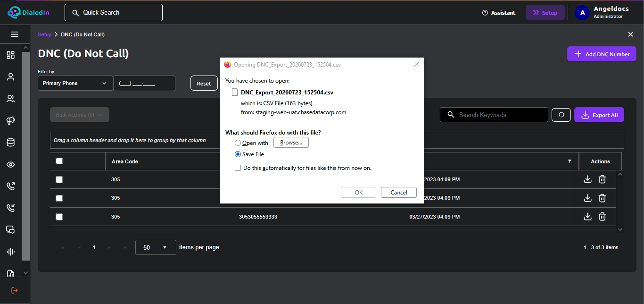
Task: Open the Bulk Actions dropdown
Action: [80, 115]
